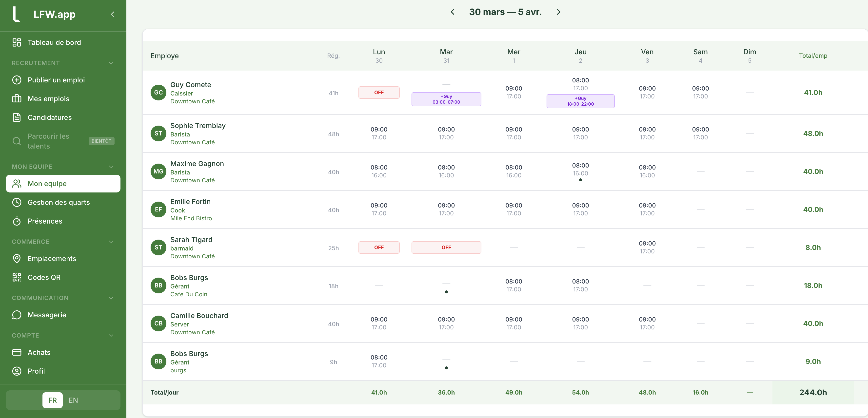Select Guy's purple +Guy 18:00-22:00 shift
Viewport: 868px width, 418px height.
pyautogui.click(x=580, y=101)
